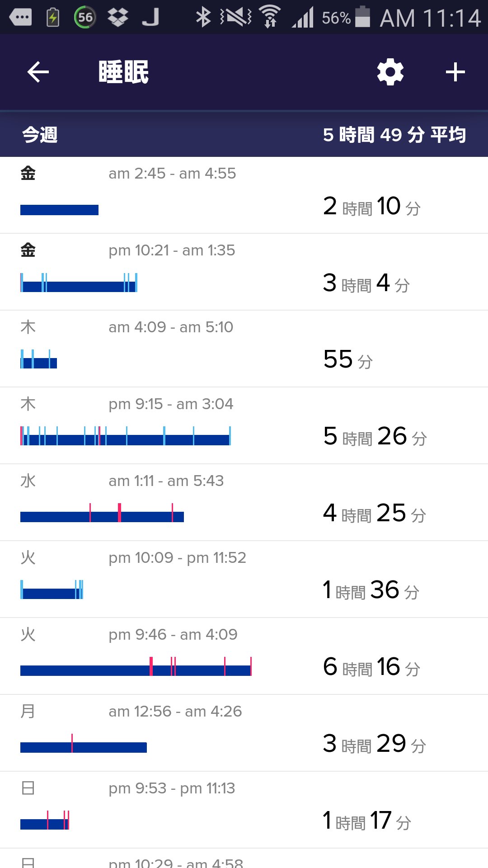Tap the Bluetooth icon in the status bar
This screenshot has width=488, height=868.
[203, 17]
